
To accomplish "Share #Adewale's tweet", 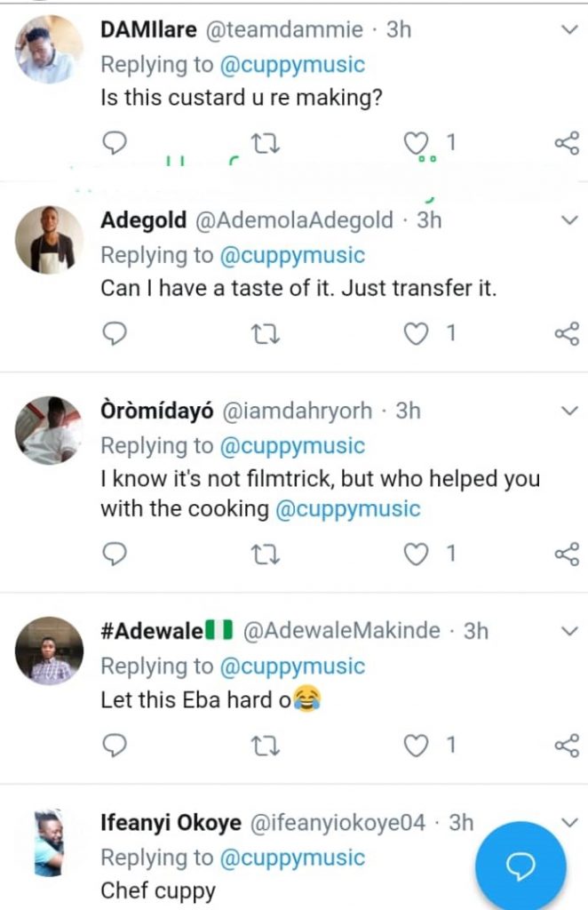I will [566, 745].
